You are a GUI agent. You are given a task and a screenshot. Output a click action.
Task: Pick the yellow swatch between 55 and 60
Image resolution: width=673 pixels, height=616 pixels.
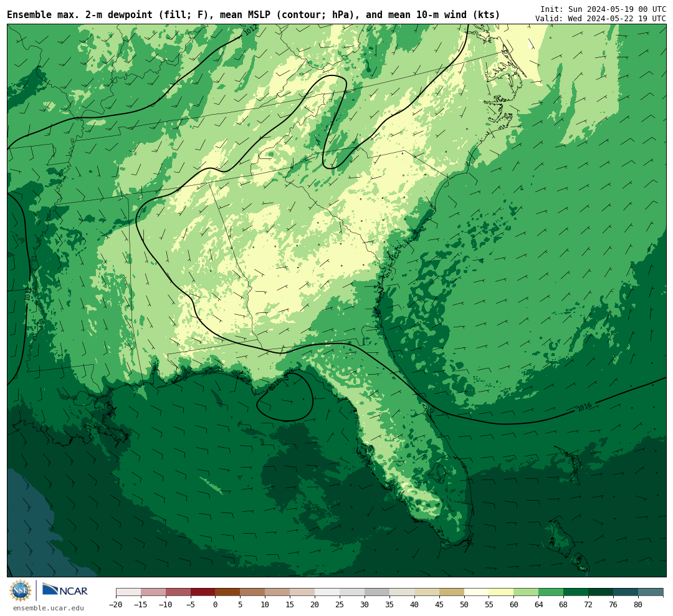coord(502,592)
